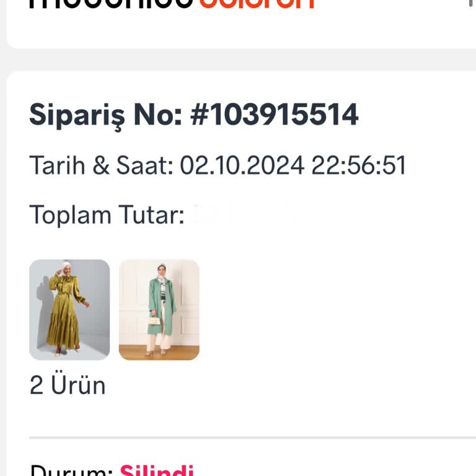Tap empty space right of product thumbnails

335,309
